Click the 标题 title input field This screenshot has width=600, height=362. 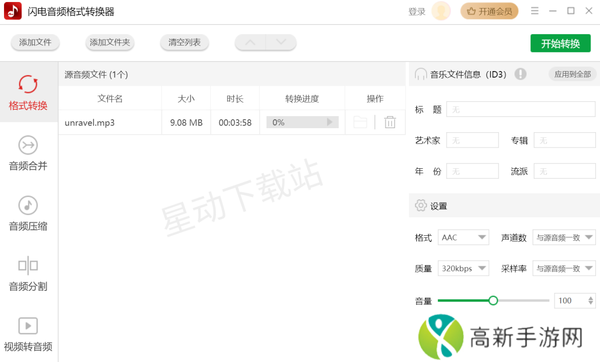pos(521,109)
